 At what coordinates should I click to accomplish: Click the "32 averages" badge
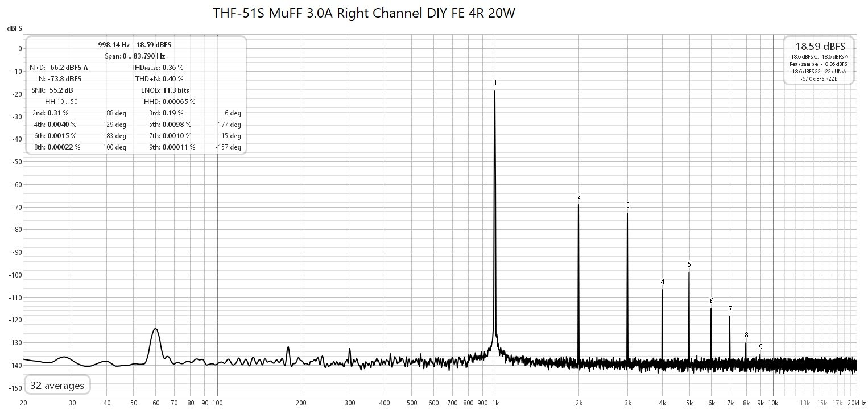tap(57, 386)
